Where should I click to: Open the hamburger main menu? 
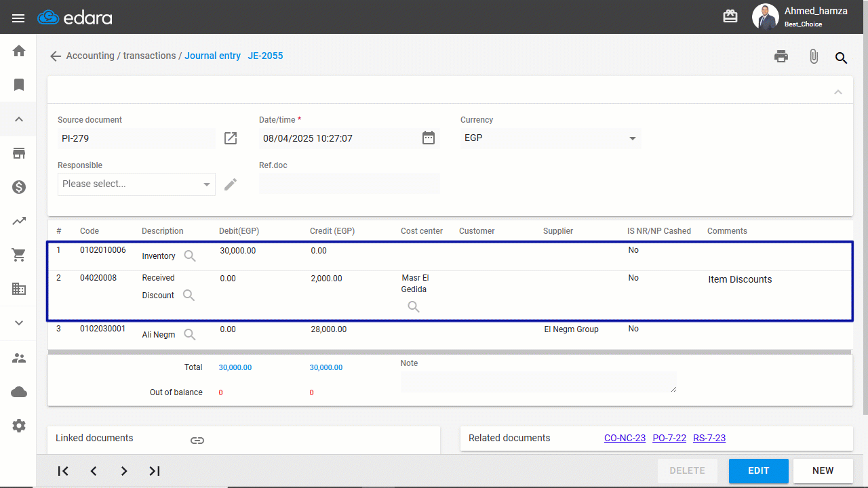click(18, 18)
